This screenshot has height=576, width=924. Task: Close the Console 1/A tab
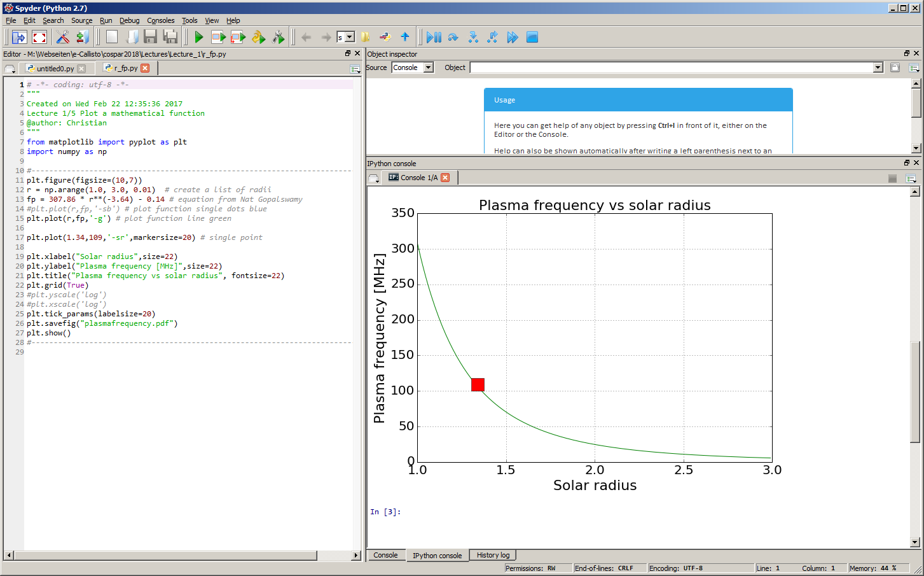click(445, 178)
